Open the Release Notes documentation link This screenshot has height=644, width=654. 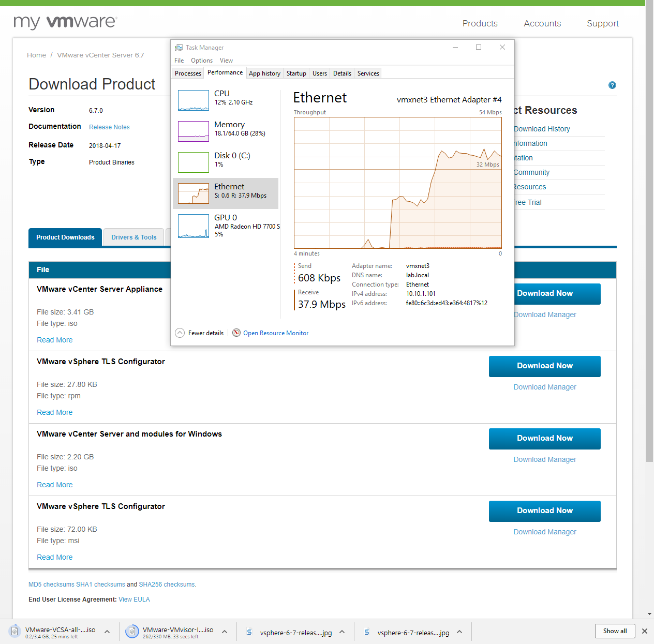(109, 127)
